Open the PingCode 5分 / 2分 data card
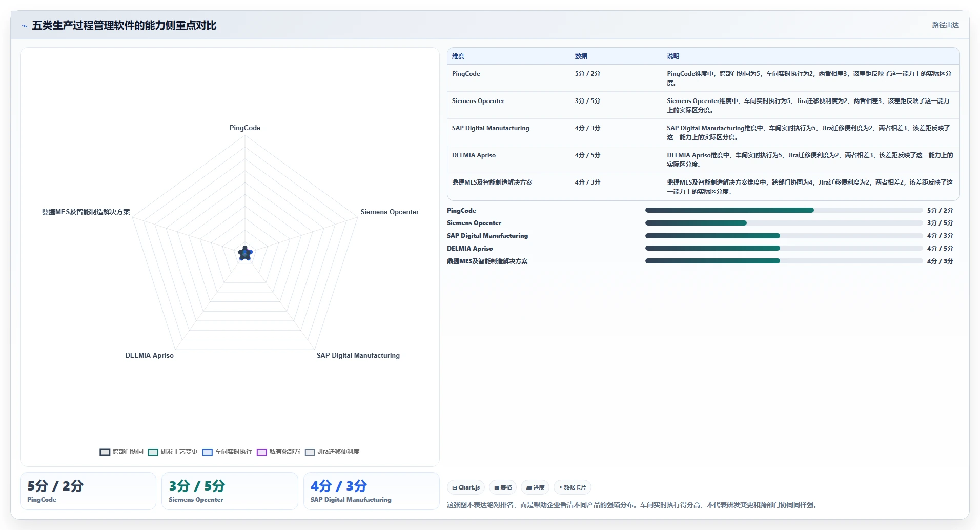Viewport: 980px width, 530px height. [88, 491]
